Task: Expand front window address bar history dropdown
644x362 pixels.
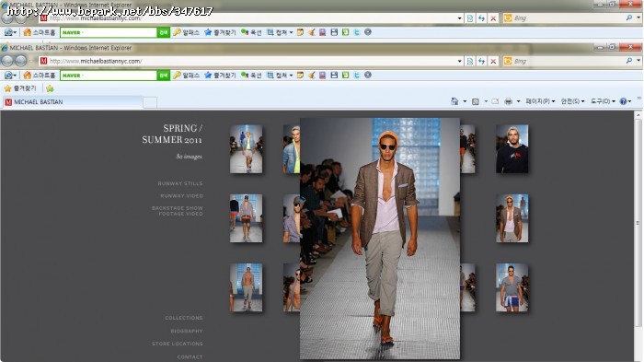Action: (x=460, y=62)
